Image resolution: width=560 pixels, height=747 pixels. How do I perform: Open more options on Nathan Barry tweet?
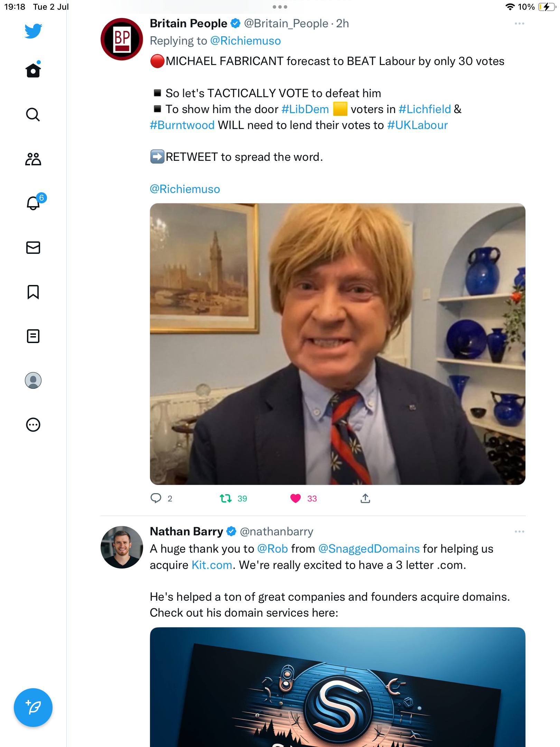pyautogui.click(x=519, y=532)
